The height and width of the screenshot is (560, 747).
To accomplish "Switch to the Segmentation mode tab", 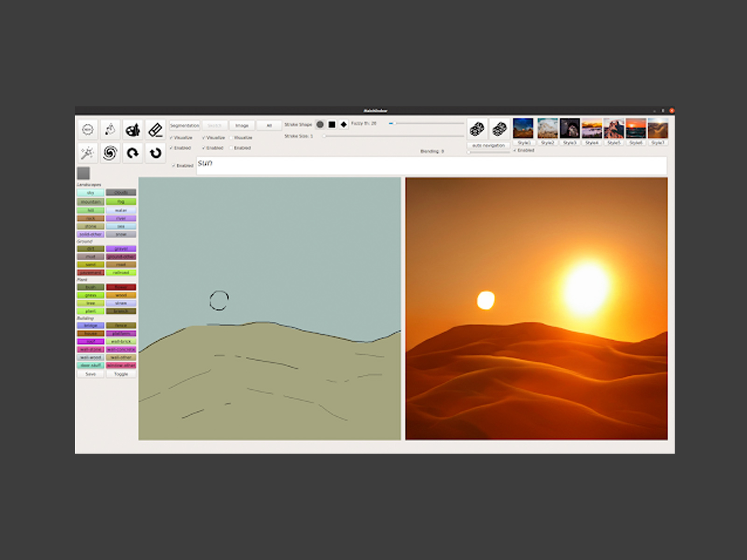I will pyautogui.click(x=184, y=126).
